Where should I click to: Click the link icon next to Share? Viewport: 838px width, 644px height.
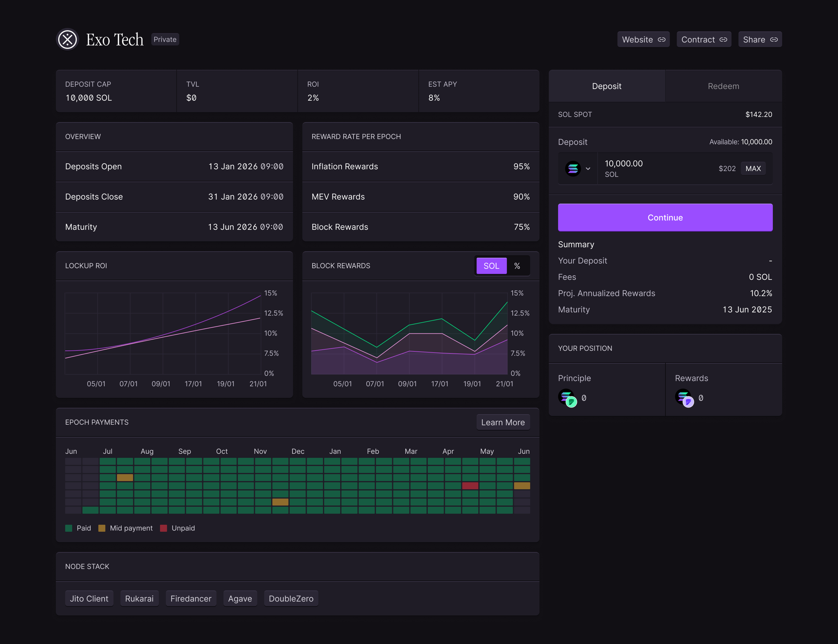click(774, 40)
